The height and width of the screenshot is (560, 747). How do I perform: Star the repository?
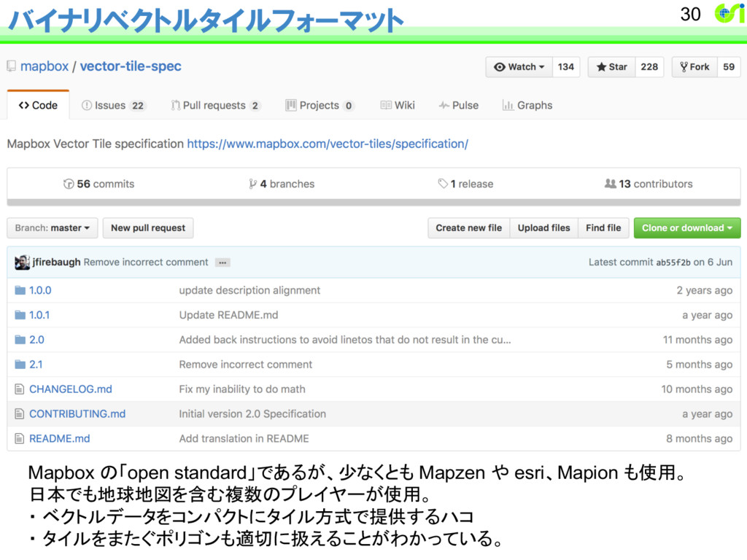(612, 67)
